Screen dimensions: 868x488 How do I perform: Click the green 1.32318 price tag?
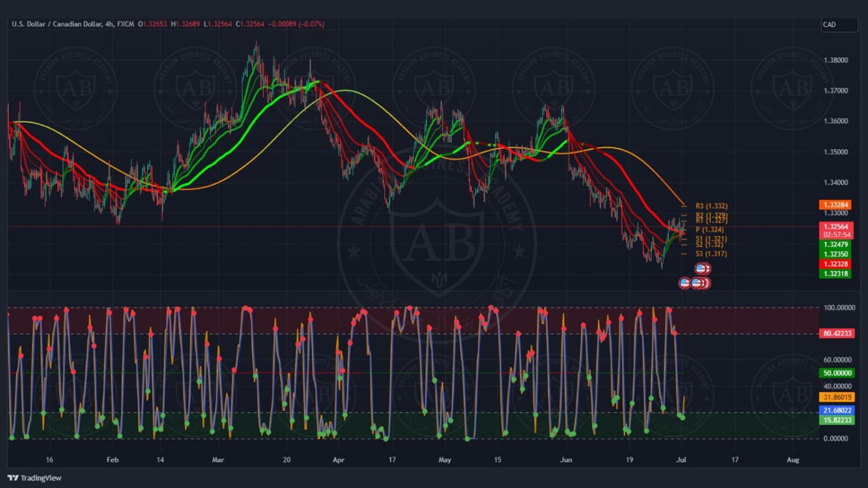835,273
